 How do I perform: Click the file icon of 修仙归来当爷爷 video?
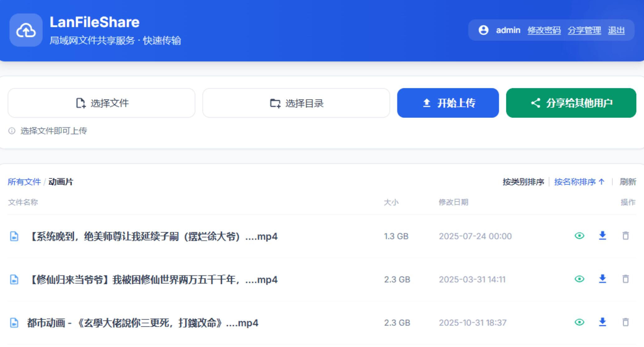point(14,279)
